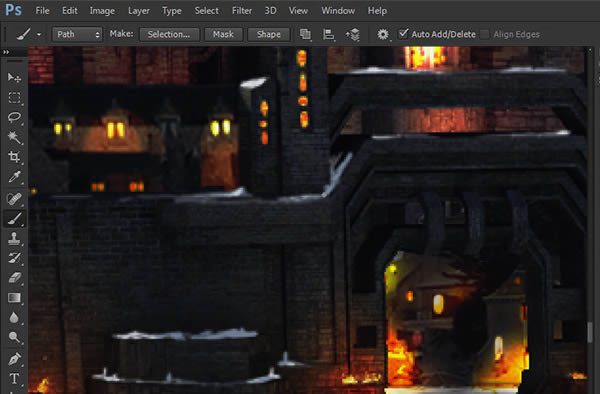
Task: Select the Brush tool in the toolbox
Action: [15, 219]
